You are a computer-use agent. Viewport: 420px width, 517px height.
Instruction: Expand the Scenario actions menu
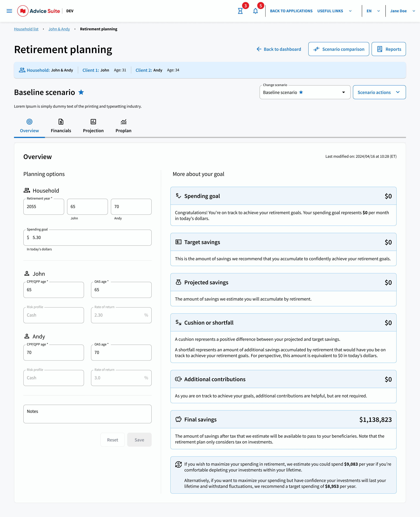[x=379, y=92]
